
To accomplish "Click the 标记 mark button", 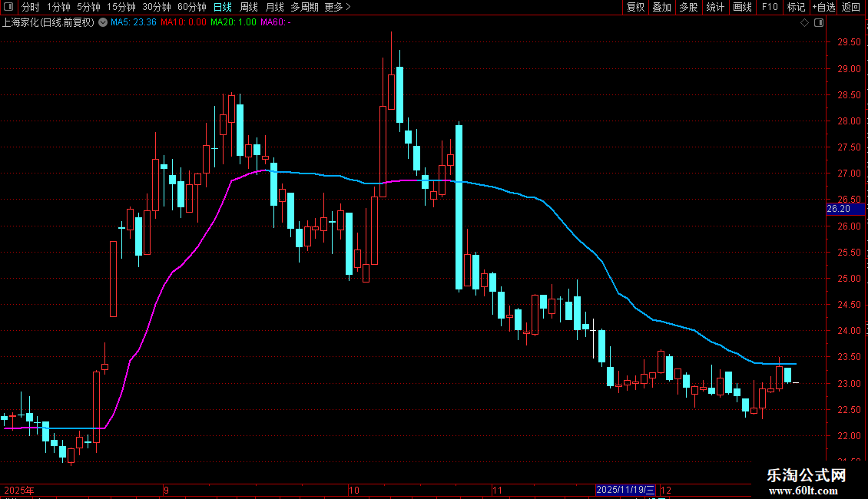I will (796, 7).
